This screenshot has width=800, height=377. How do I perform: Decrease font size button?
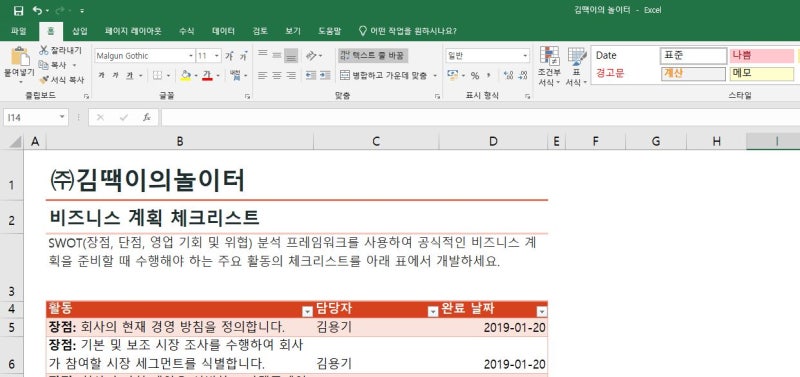point(243,56)
